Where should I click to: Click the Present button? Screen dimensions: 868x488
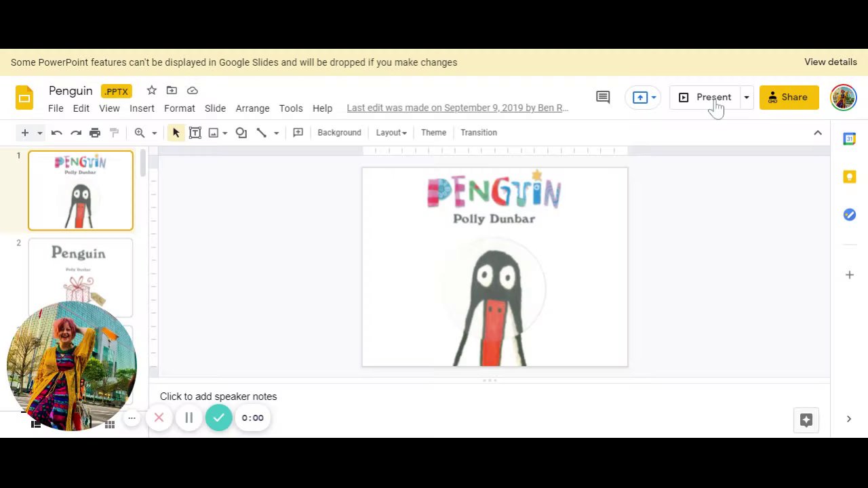pyautogui.click(x=705, y=98)
